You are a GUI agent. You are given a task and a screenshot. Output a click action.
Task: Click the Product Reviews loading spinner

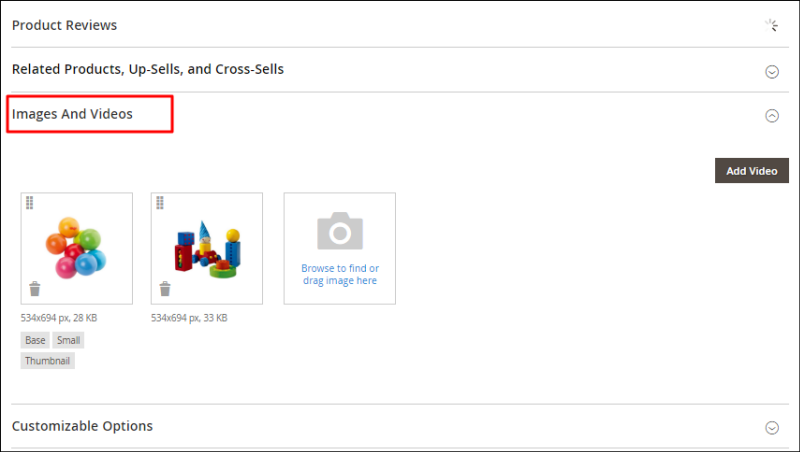[x=771, y=25]
